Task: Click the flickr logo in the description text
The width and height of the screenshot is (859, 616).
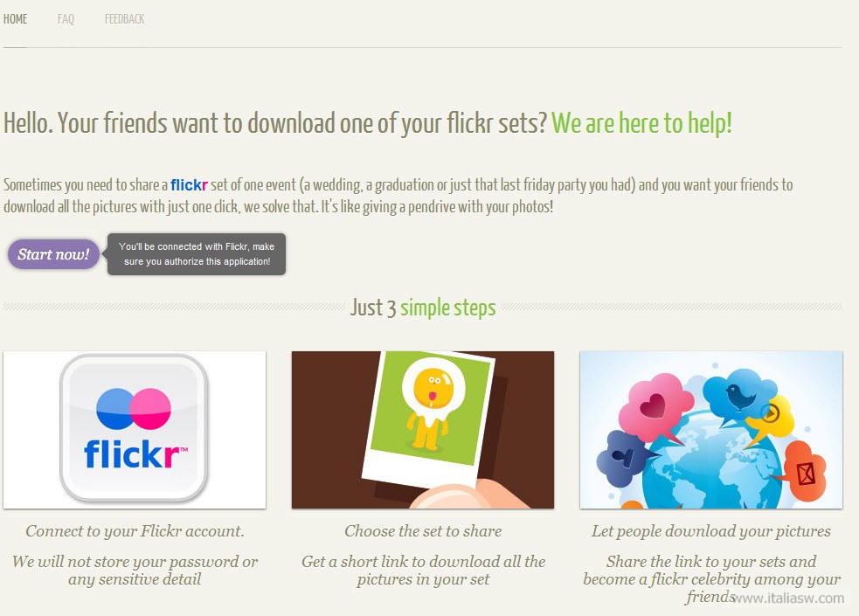Action: pyautogui.click(x=189, y=185)
